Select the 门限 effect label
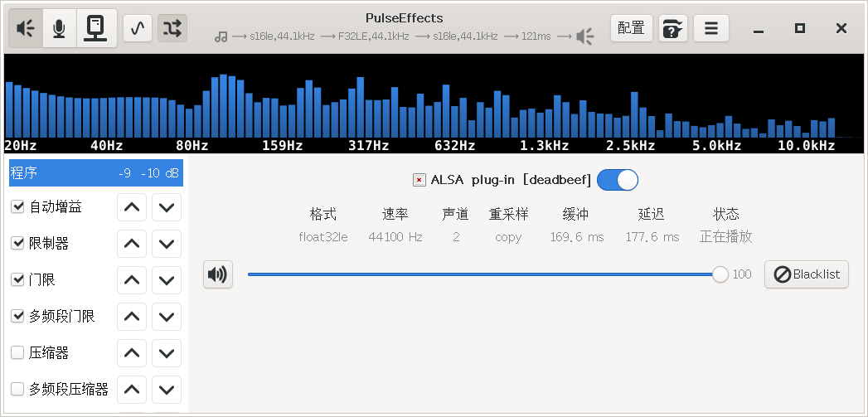The width and height of the screenshot is (868, 417). pyautogui.click(x=42, y=280)
